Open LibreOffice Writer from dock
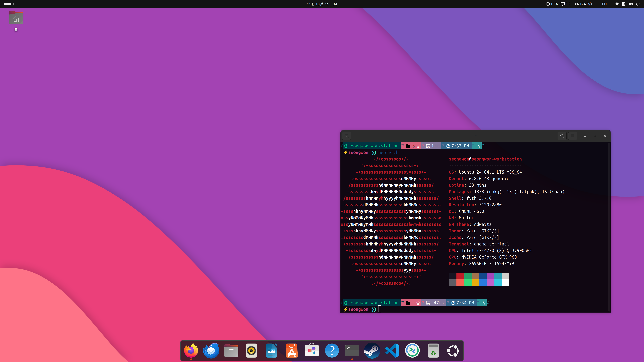Viewport: 644px width, 362px height. 272,351
